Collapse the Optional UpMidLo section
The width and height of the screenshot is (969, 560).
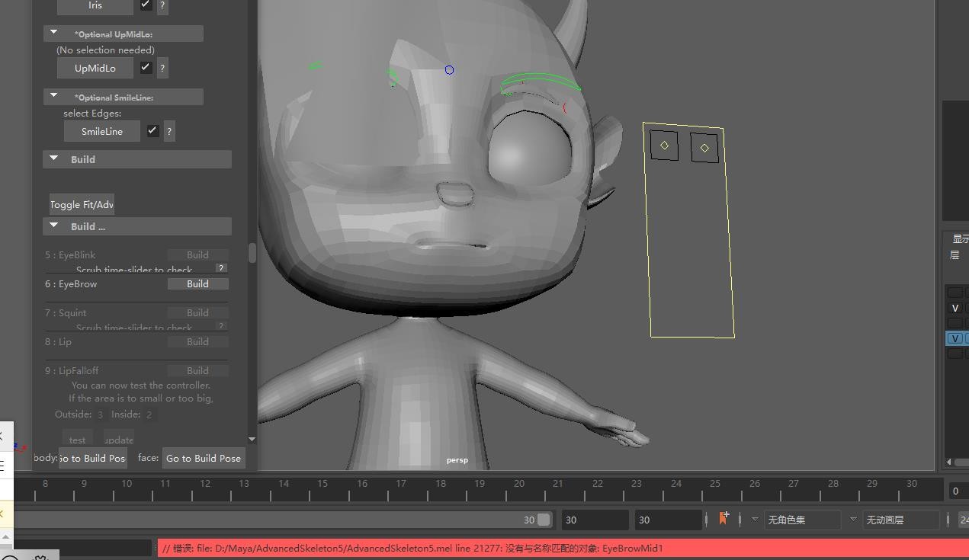click(54, 33)
